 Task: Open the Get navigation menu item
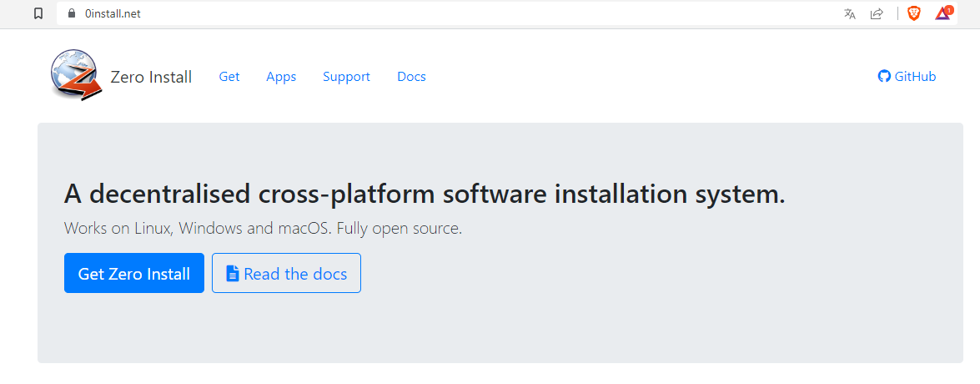229,77
